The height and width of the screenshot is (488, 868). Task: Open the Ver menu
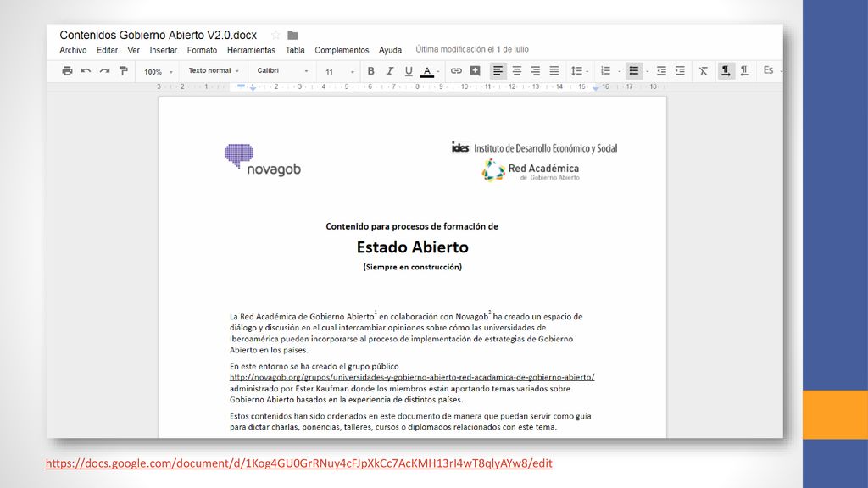[x=133, y=50]
